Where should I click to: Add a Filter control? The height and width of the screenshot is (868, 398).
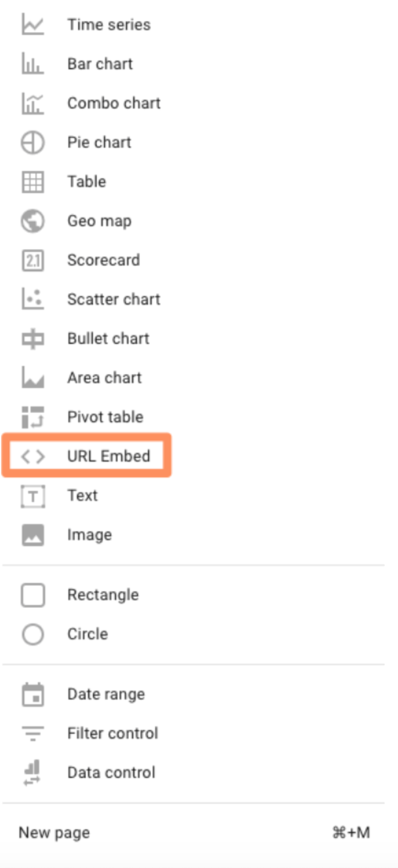(112, 733)
